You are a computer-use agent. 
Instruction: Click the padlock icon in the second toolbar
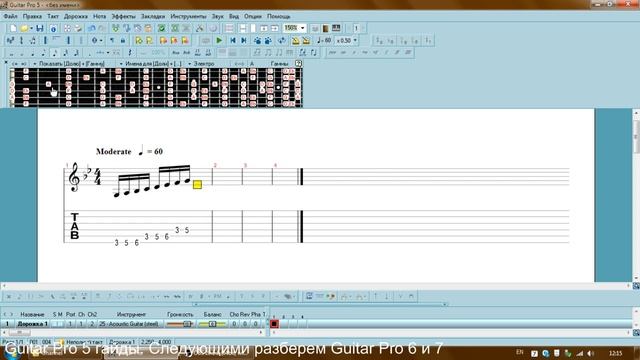click(122, 40)
